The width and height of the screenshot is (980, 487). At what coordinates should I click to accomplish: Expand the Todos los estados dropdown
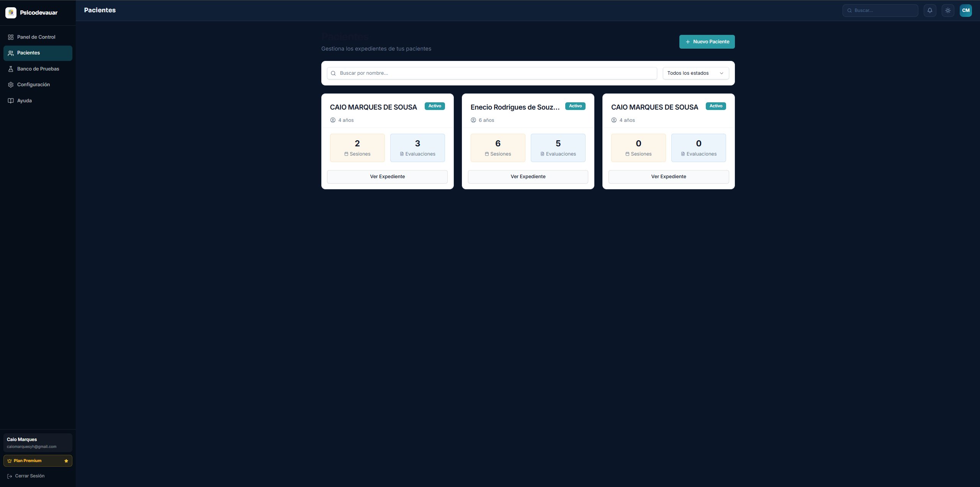[x=696, y=73]
